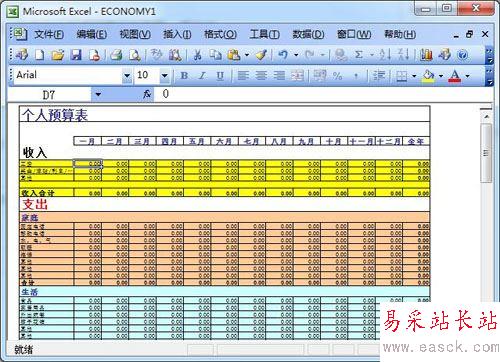This screenshot has height=362, width=500.
Task: Paste from the clipboard icon
Action: coord(234,55)
